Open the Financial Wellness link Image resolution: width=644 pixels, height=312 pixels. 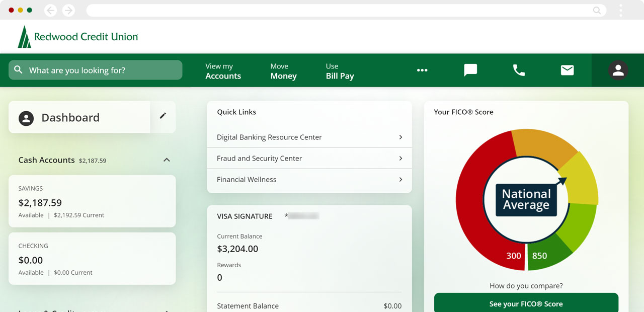[247, 180]
